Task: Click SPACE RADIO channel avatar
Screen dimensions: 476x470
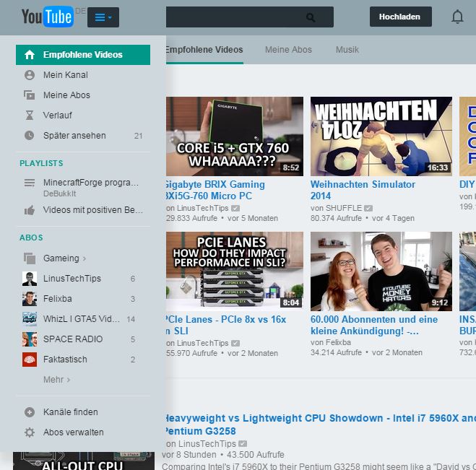Action: pyautogui.click(x=30, y=339)
